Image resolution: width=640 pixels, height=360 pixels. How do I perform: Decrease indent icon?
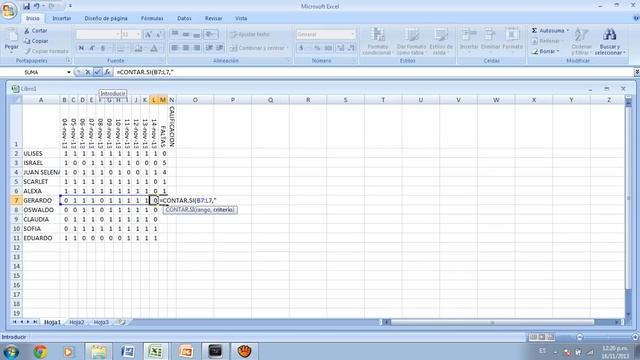click(x=209, y=48)
